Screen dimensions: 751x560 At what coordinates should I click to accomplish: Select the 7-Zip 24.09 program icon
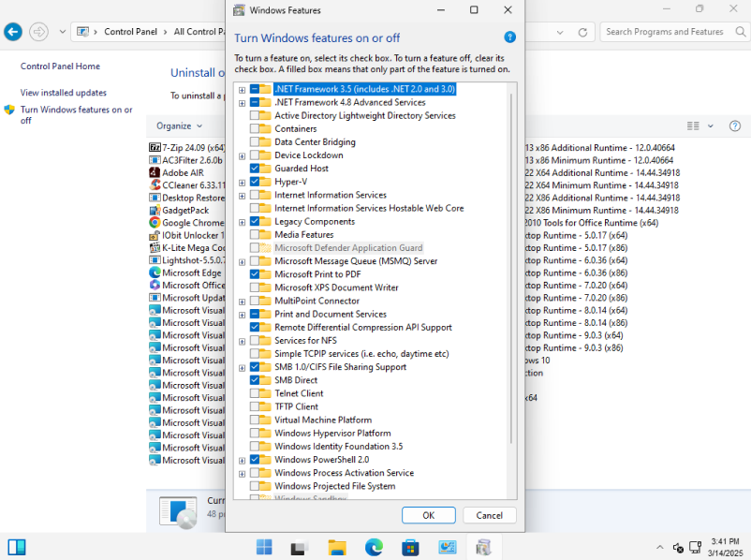pos(155,148)
